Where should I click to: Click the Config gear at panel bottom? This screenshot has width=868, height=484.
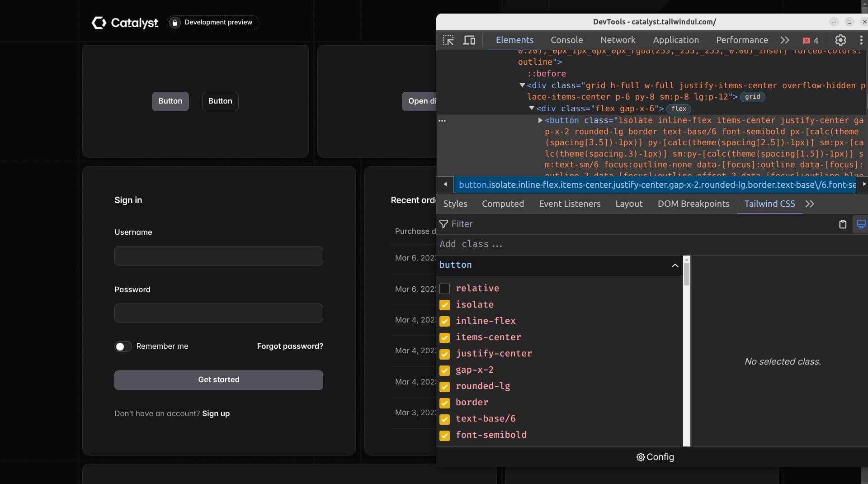coord(655,457)
